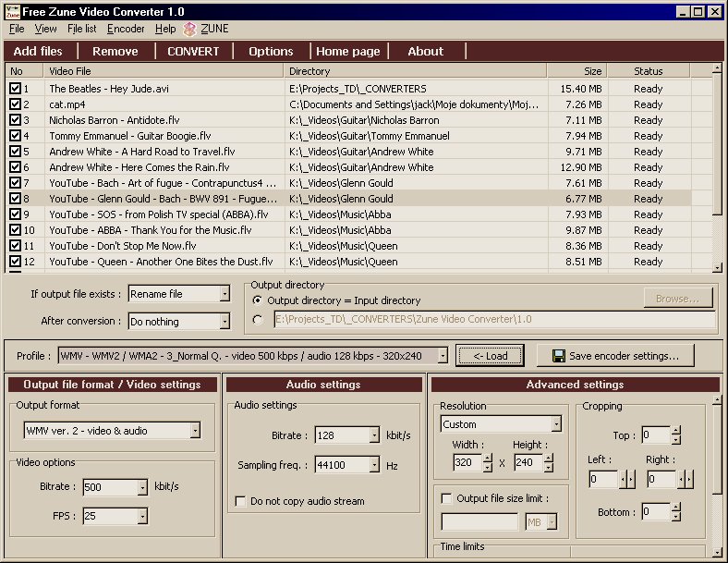The width and height of the screenshot is (728, 563).
Task: Enable Output file size limit checkbox
Action: coord(446,498)
